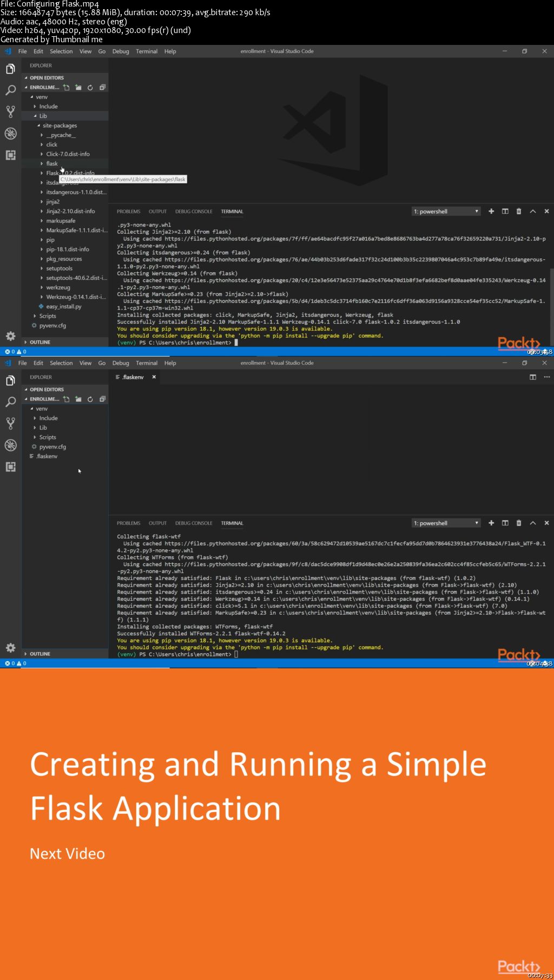Split the .flaskenv editor with split editor icon
This screenshot has width=554, height=980.
point(533,377)
